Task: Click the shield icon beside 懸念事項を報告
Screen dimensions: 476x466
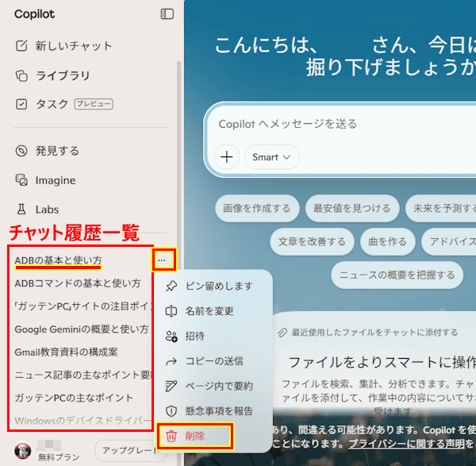Action: click(x=171, y=411)
